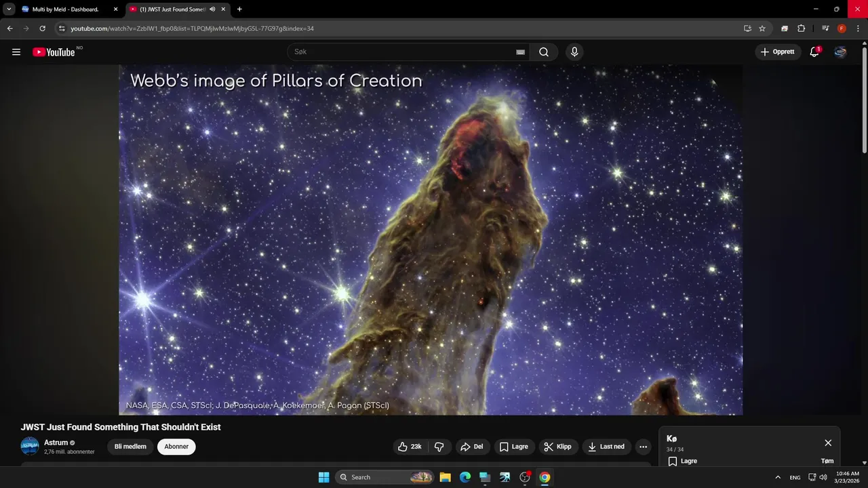Share the video with the Del button
This screenshot has width=868, height=488.
point(471,447)
